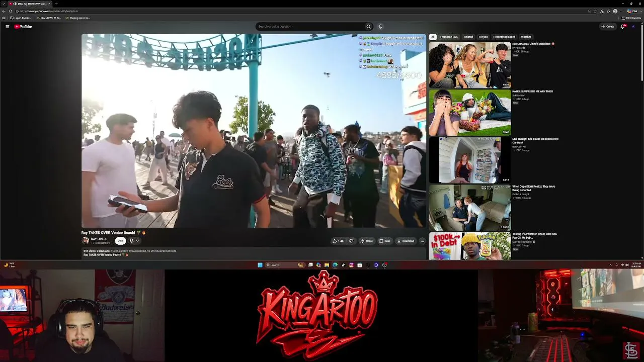Screen dimensions: 644x362
Task: Open a new browser tab
Action: pyautogui.click(x=56, y=4)
